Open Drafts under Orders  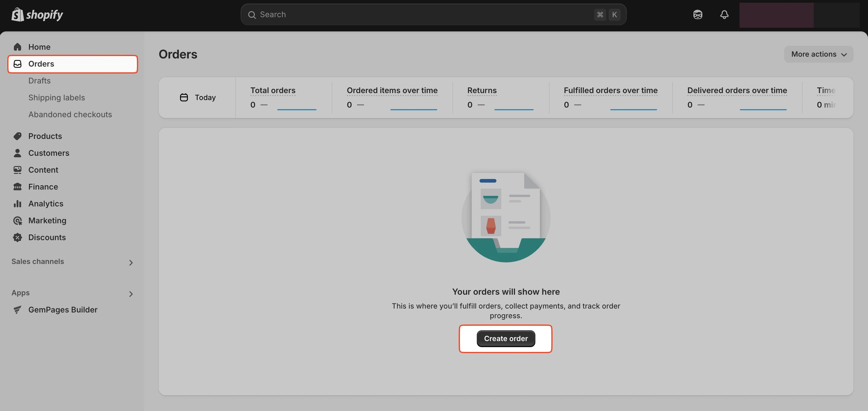pyautogui.click(x=40, y=81)
